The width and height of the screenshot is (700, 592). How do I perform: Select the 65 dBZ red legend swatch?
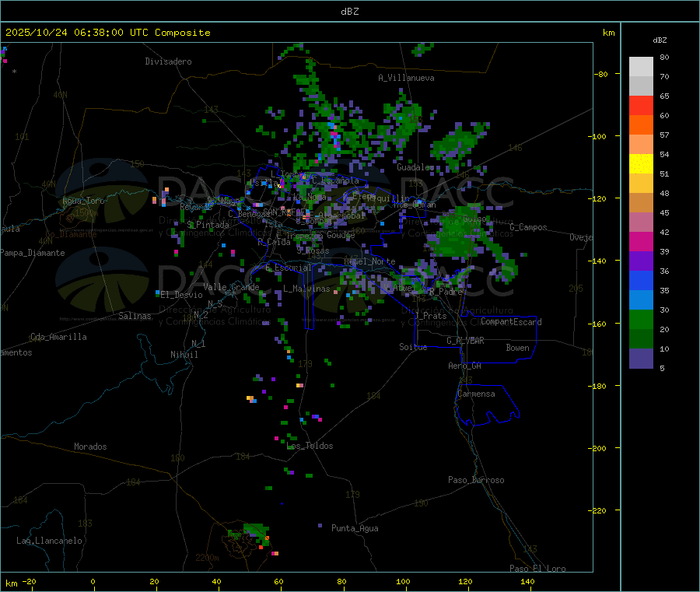tap(641, 105)
